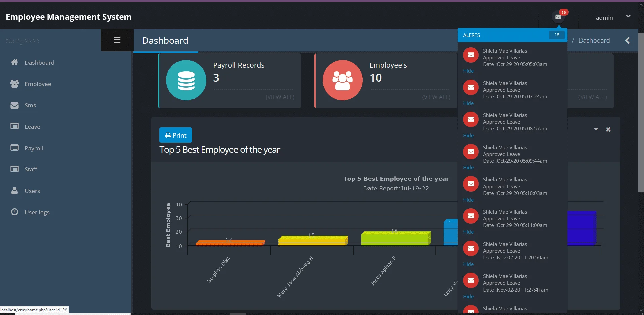This screenshot has width=644, height=315.
Task: Hide the alert dated Oct-29-20 05:05:03am
Action: pos(468,71)
